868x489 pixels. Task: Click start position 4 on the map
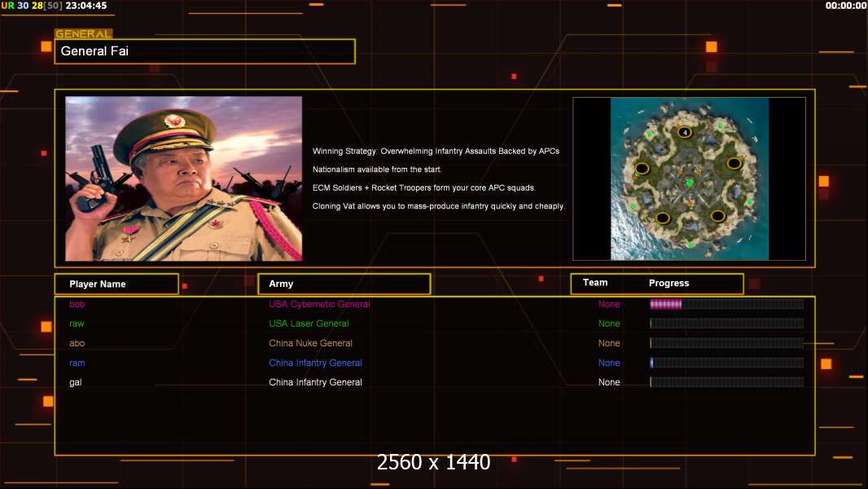(x=685, y=132)
